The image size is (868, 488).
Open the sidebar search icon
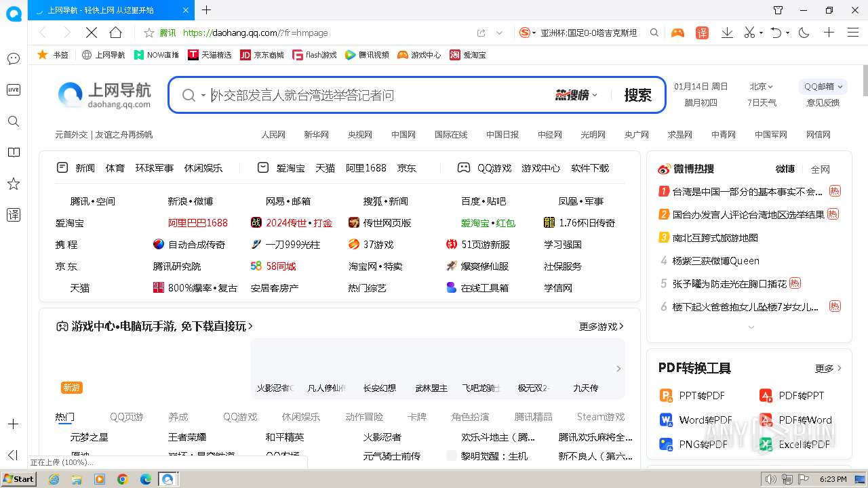click(x=14, y=121)
